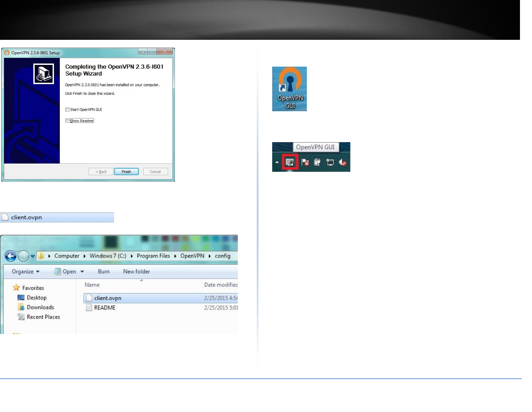This screenshot has height=412, width=532.
Task: Select OpenVPN breadcrumb segment
Action: (192, 256)
